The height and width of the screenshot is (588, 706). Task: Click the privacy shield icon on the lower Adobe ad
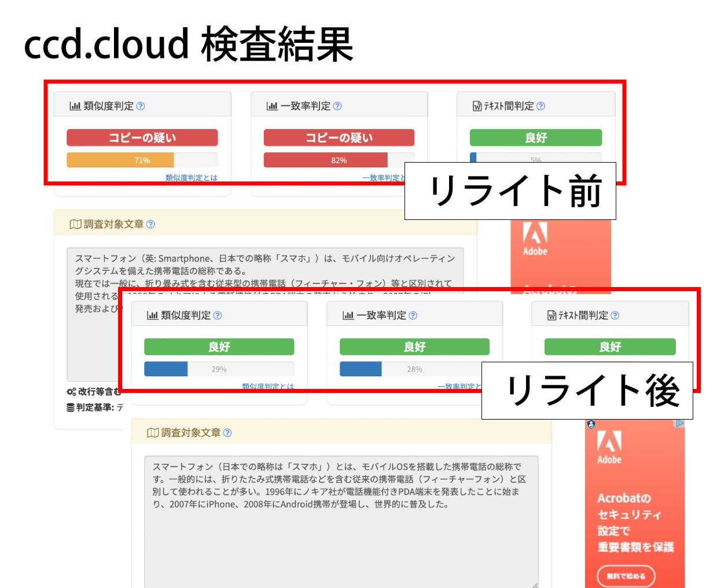coord(591,424)
